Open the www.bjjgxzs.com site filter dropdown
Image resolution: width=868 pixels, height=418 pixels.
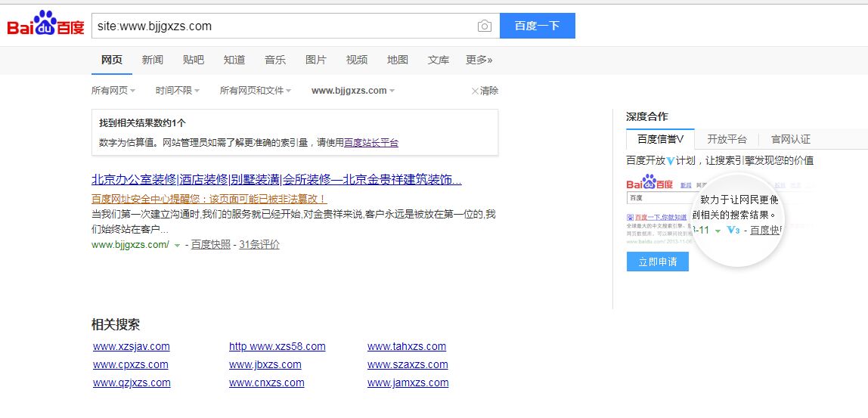[353, 91]
